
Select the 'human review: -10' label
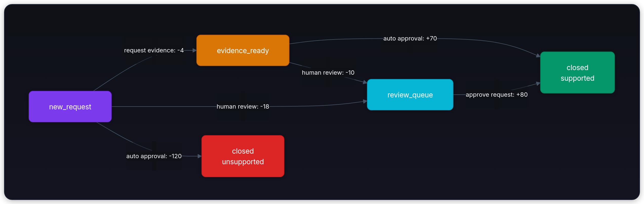pos(328,73)
